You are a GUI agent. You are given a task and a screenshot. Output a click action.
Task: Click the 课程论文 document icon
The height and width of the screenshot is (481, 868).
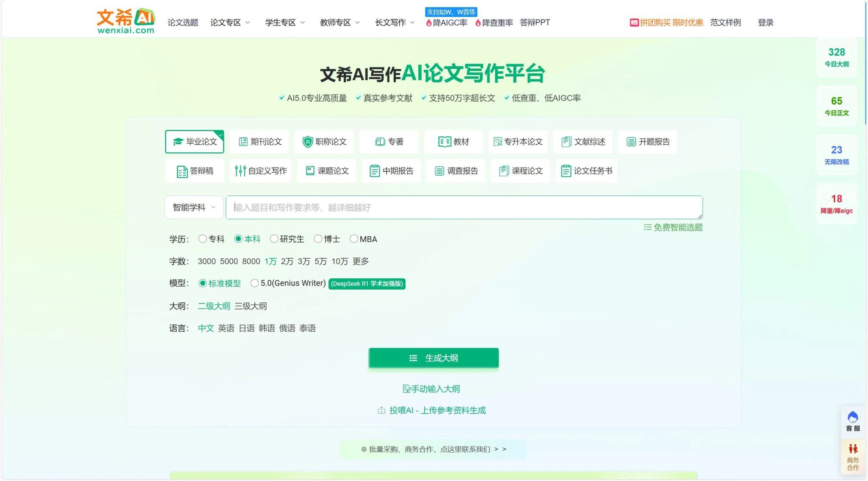point(504,171)
